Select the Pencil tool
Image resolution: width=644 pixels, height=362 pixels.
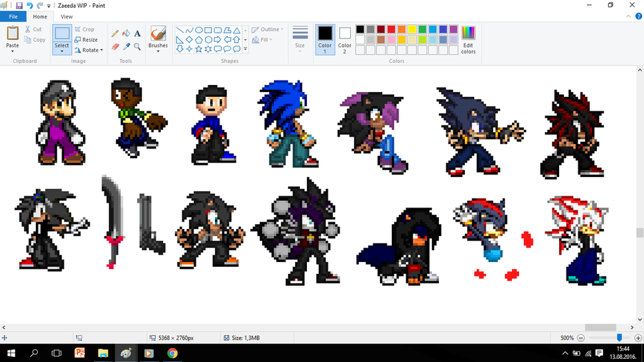coord(115,33)
